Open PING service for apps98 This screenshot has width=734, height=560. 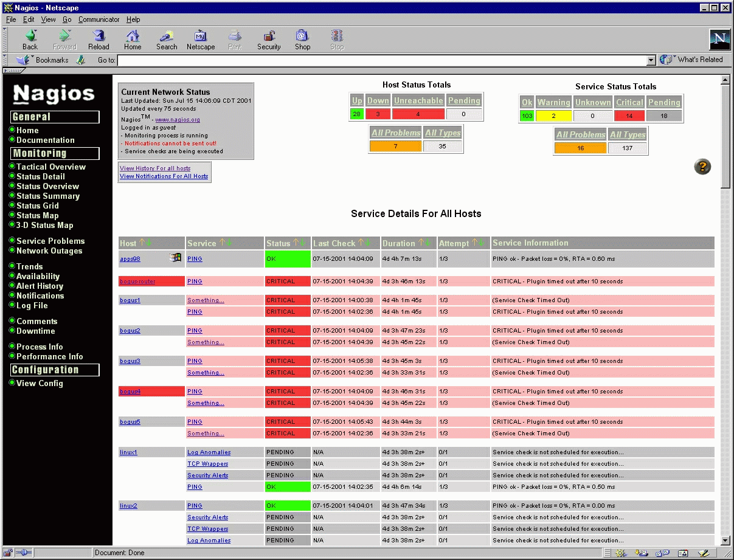195,259
